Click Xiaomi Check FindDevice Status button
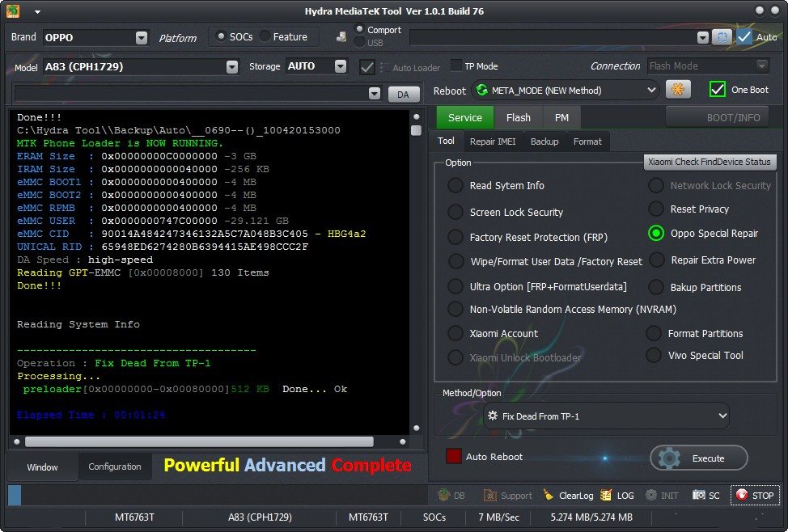 pos(710,162)
